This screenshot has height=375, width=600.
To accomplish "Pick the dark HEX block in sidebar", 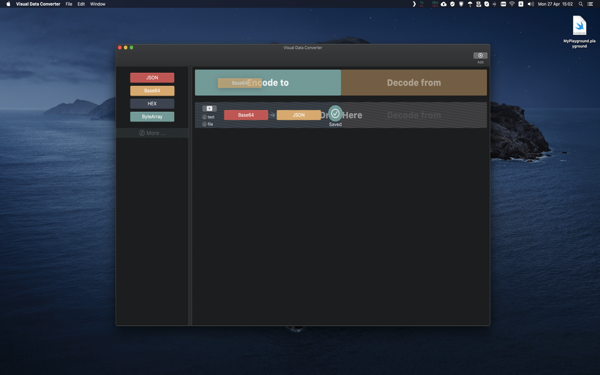I will point(152,104).
